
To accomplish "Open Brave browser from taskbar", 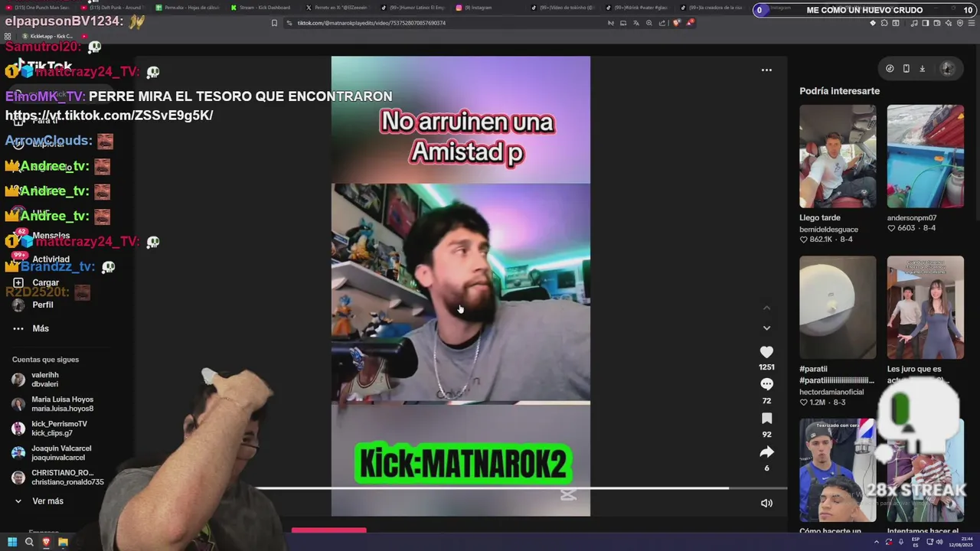I will coord(46,542).
